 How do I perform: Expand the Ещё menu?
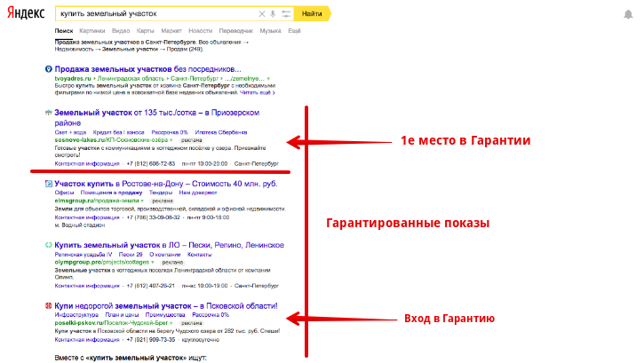[294, 31]
